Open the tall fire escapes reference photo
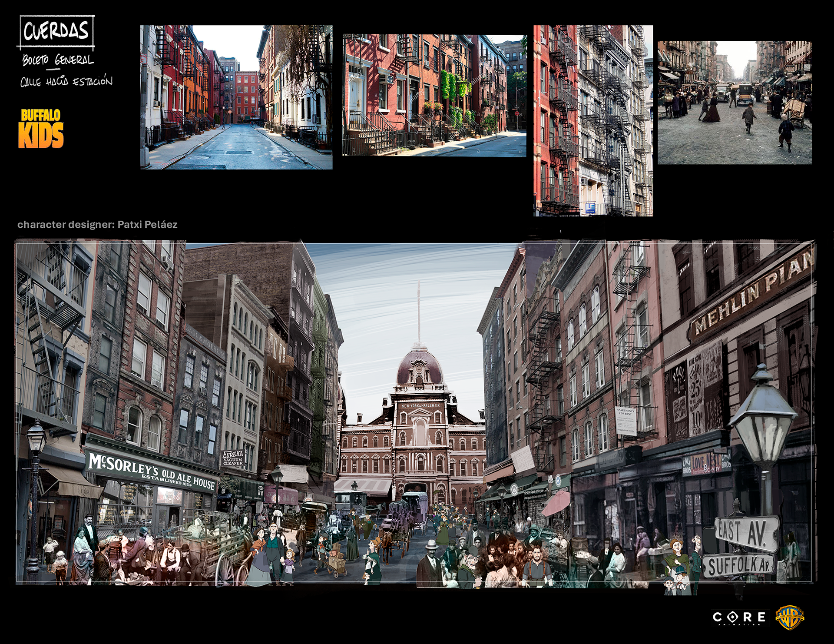Screen dimensions: 834x644 (x=593, y=120)
